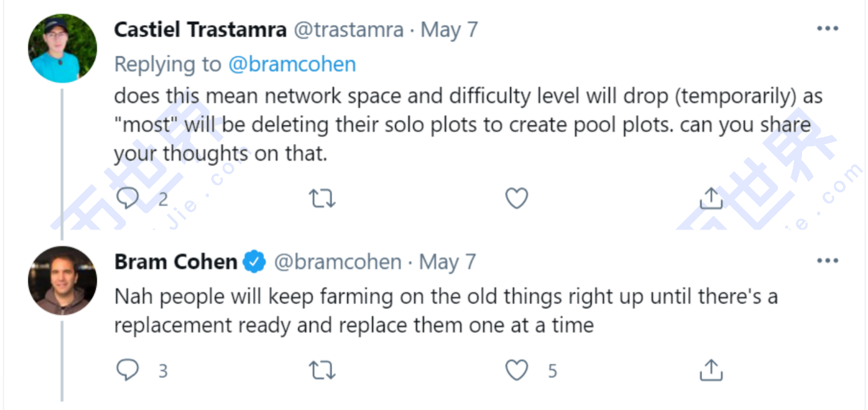Click the @trastamra handle

[349, 30]
